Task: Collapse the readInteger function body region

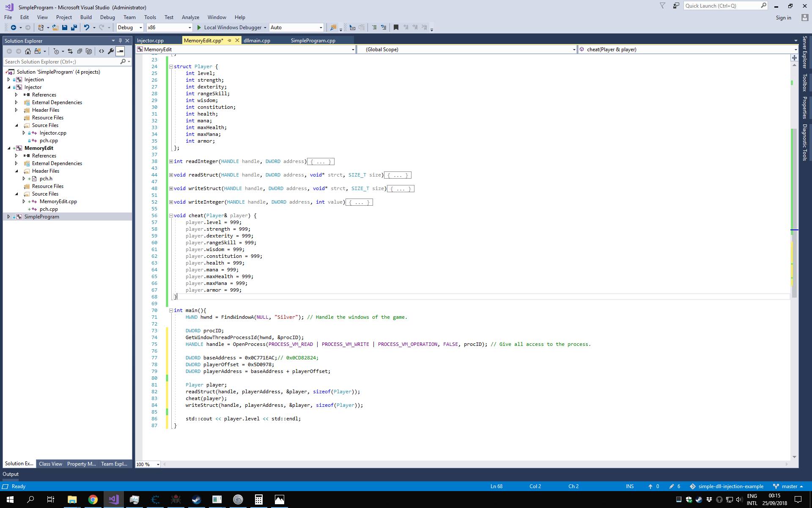Action: point(170,161)
